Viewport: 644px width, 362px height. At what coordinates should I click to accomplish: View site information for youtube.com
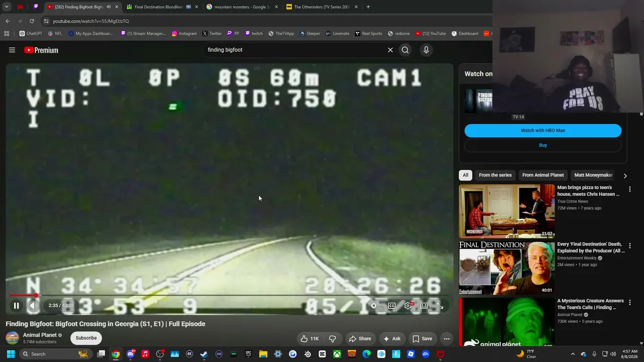(x=46, y=21)
